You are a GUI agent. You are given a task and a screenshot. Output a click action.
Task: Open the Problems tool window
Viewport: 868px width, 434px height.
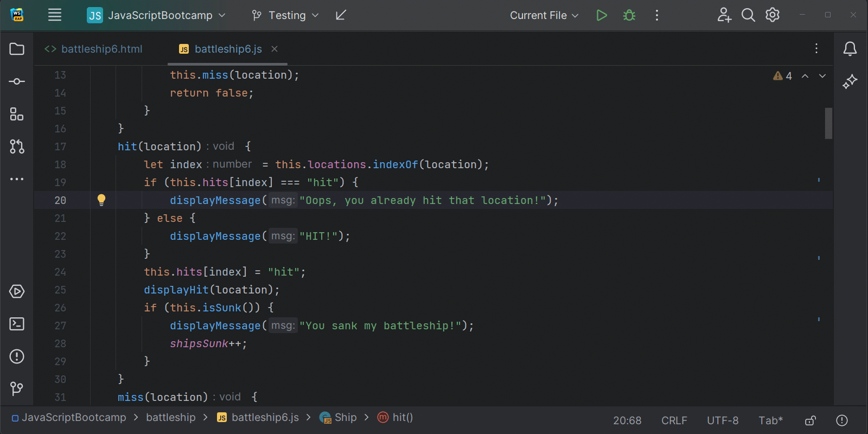point(17,356)
